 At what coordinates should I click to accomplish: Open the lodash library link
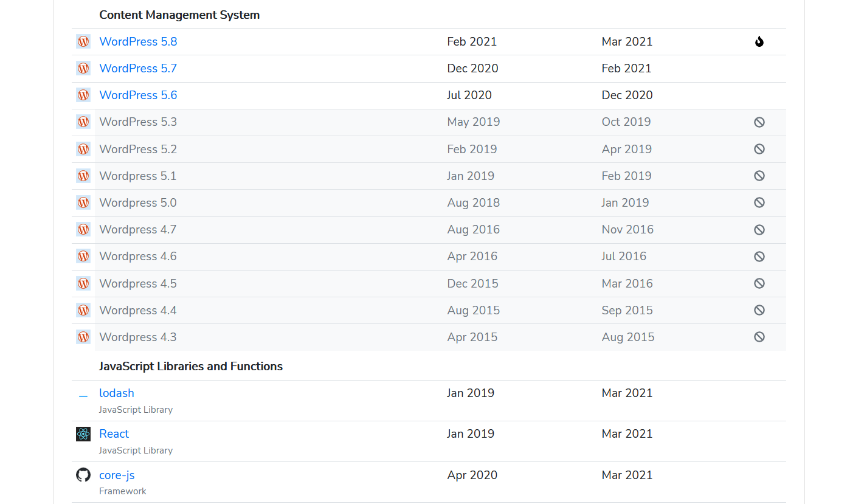(117, 393)
